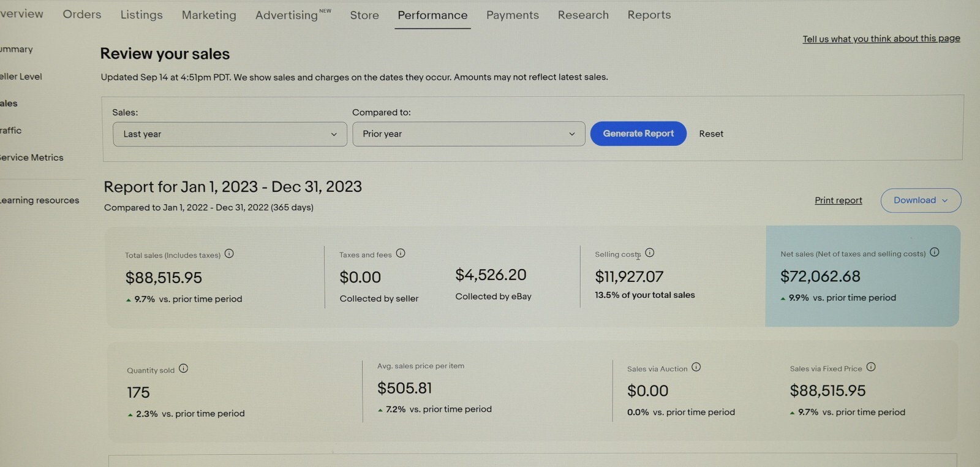Select the Performance tab
The width and height of the screenshot is (980, 467).
click(432, 15)
